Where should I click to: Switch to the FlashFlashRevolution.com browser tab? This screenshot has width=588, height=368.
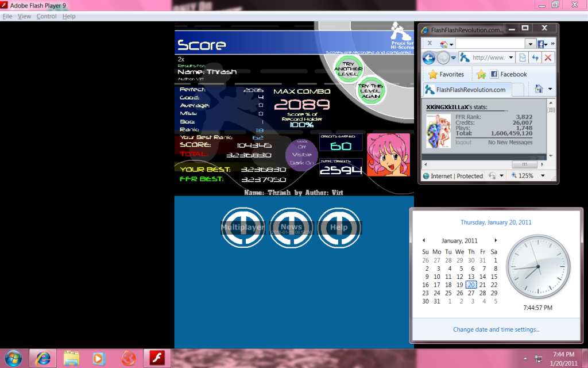[467, 90]
